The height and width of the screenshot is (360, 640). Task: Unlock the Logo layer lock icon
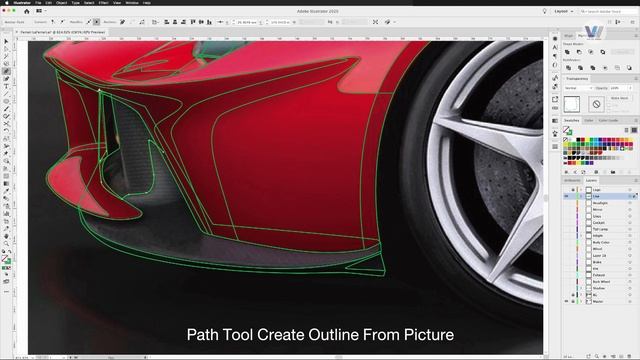click(573, 190)
